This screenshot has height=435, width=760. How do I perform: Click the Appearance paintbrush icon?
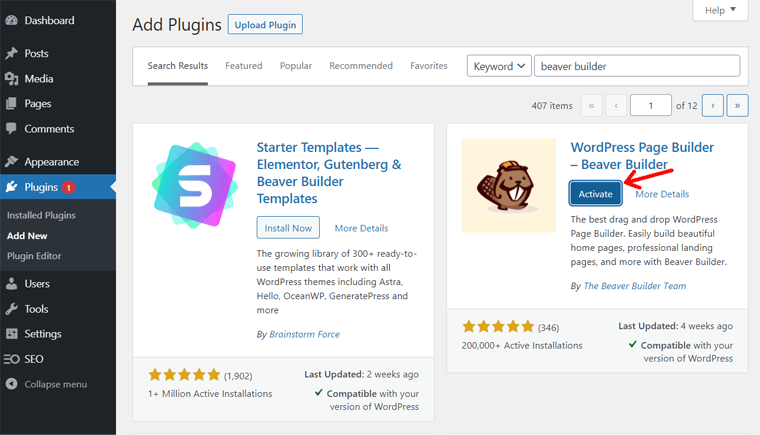click(x=12, y=161)
